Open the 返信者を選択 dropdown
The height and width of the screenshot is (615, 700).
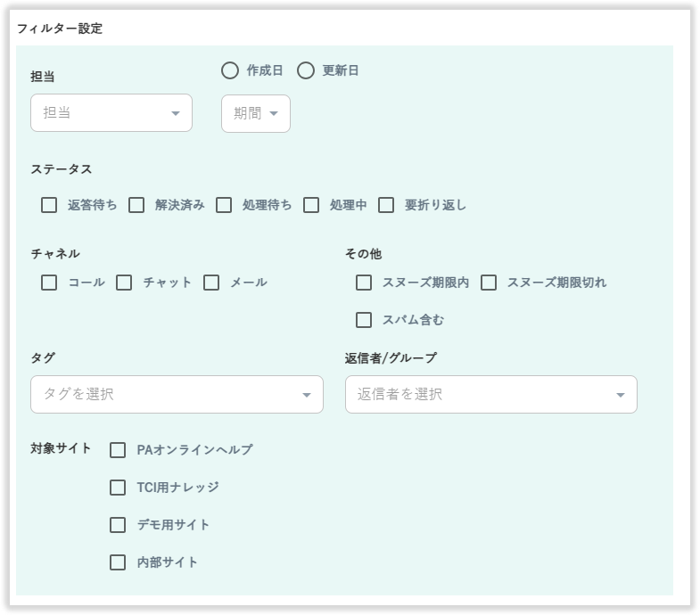[x=490, y=394]
